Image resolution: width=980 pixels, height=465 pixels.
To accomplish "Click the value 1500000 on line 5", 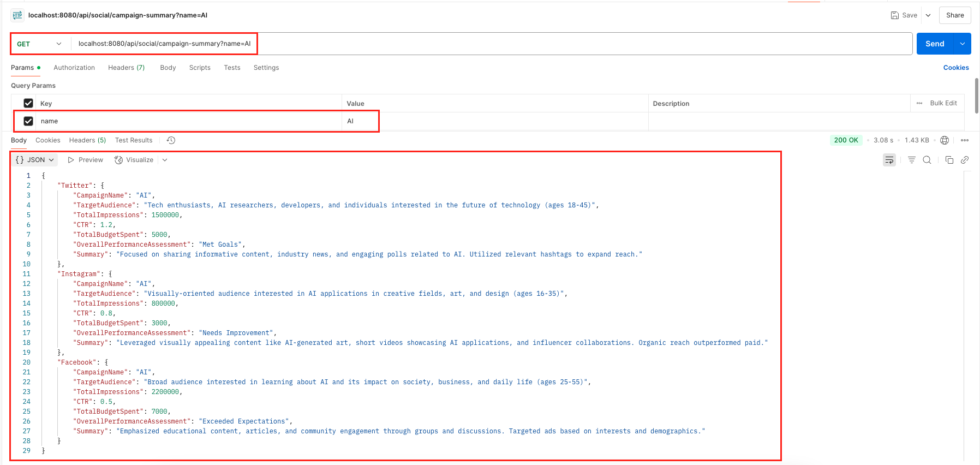I will [165, 215].
